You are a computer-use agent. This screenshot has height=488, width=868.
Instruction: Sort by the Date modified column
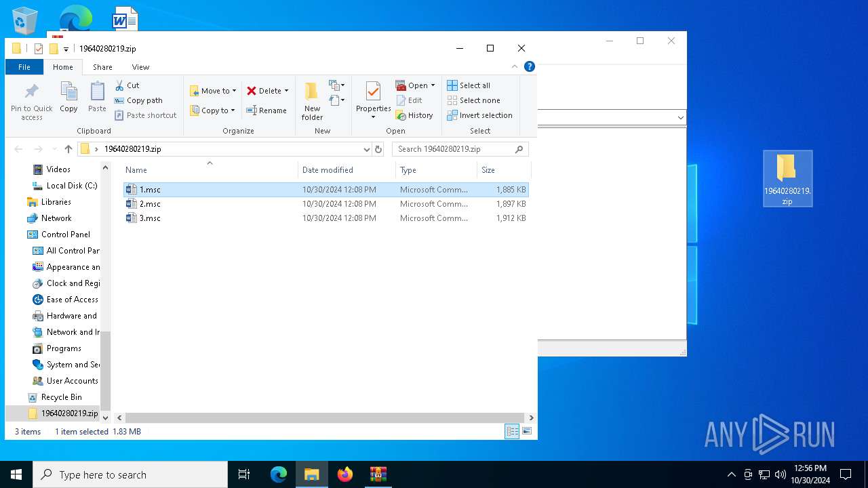[x=347, y=170]
